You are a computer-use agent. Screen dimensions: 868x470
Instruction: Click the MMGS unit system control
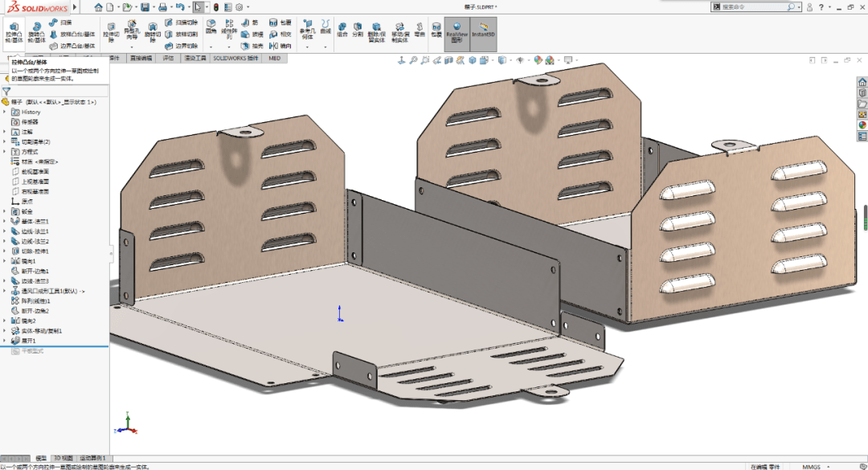[x=811, y=464]
